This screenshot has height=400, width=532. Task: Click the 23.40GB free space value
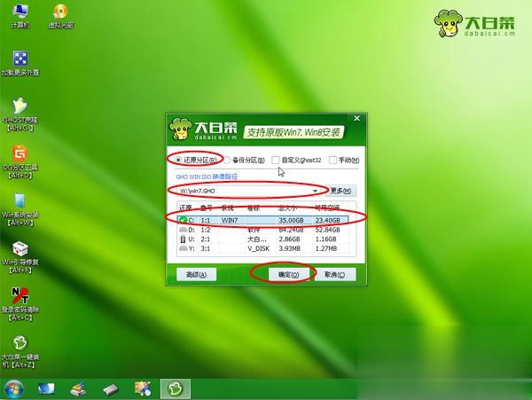click(327, 220)
